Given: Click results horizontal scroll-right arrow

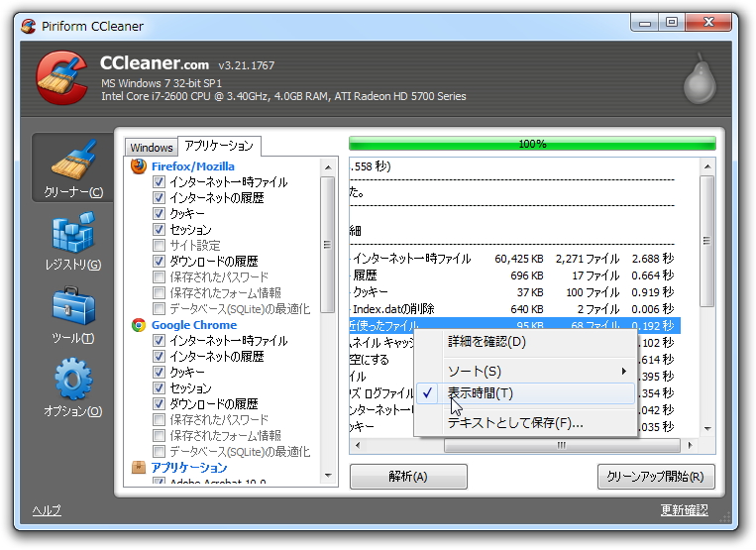Looking at the screenshot, I should (690, 445).
